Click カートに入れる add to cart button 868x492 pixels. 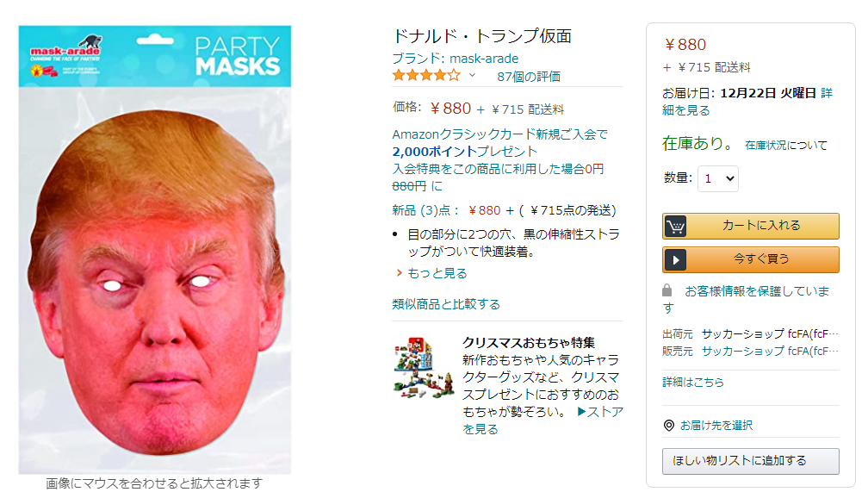coord(751,226)
